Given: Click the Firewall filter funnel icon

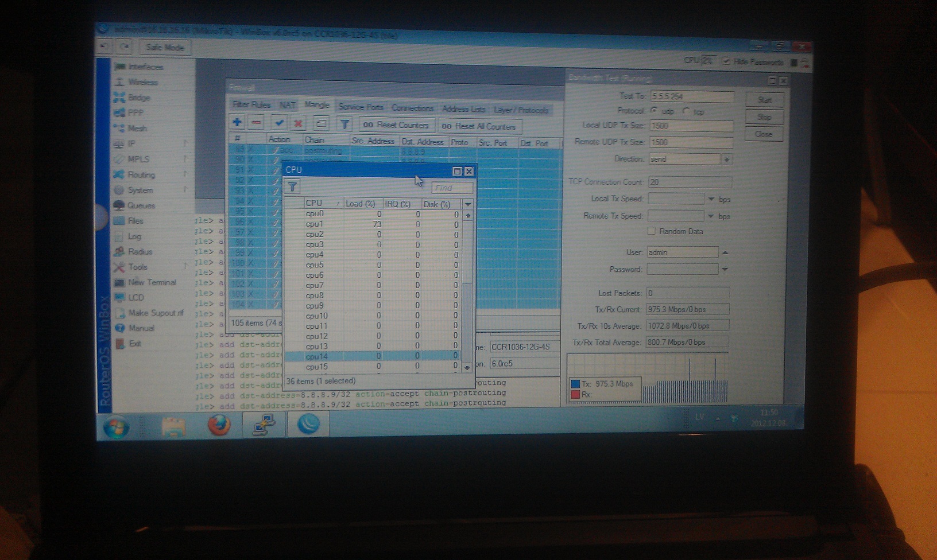Looking at the screenshot, I should point(344,124).
